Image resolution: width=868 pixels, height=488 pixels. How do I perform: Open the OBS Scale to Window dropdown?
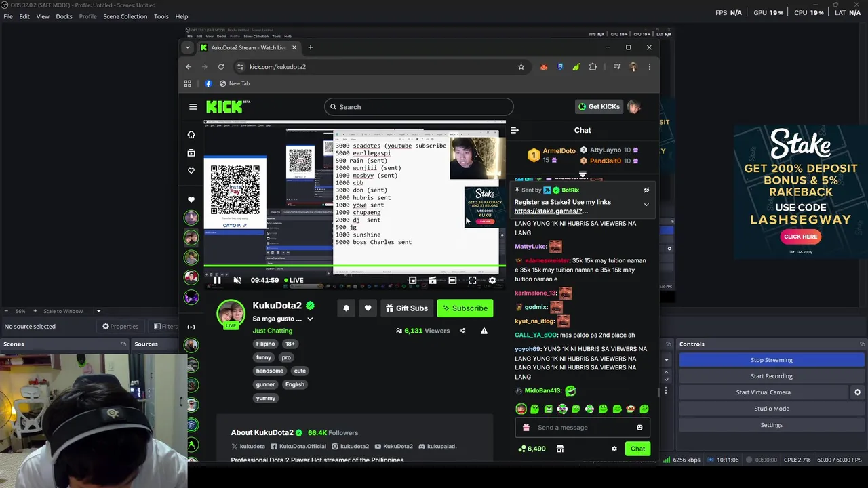[x=71, y=311]
